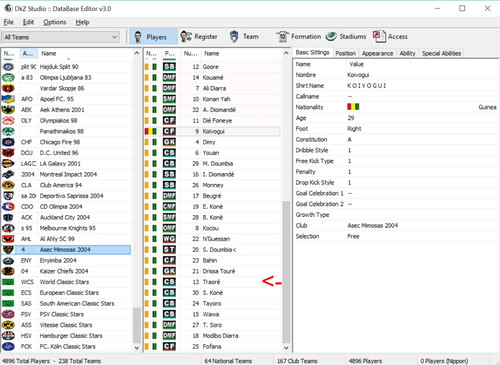Select the World Classic Stars team row

[66, 282]
